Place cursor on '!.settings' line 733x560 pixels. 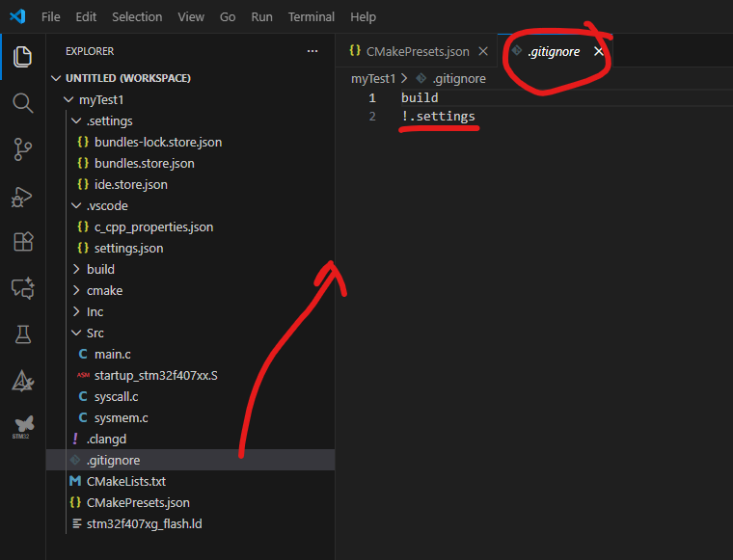click(x=438, y=117)
